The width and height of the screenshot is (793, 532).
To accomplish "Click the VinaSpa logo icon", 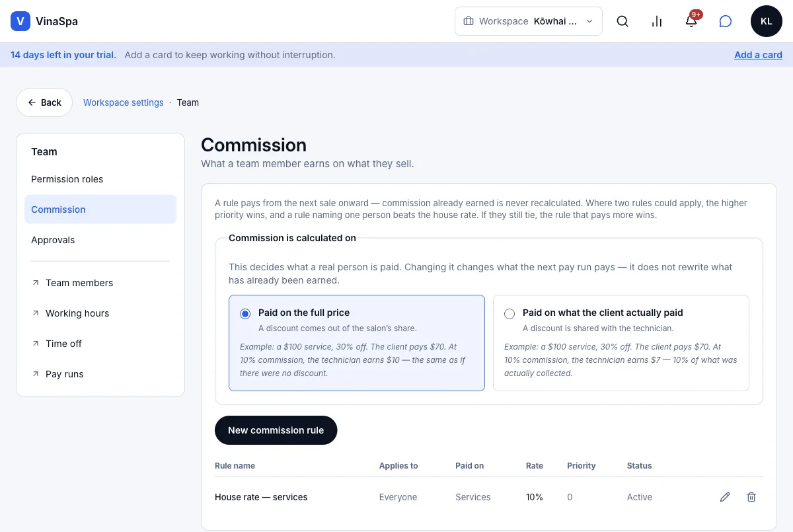I will pos(20,21).
